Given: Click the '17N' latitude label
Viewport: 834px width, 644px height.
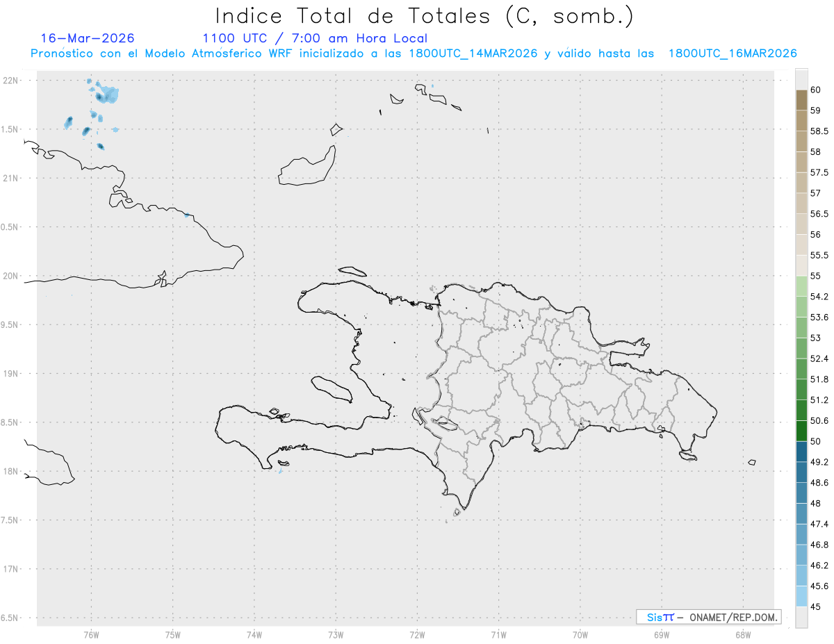Looking at the screenshot, I should click(x=11, y=570).
